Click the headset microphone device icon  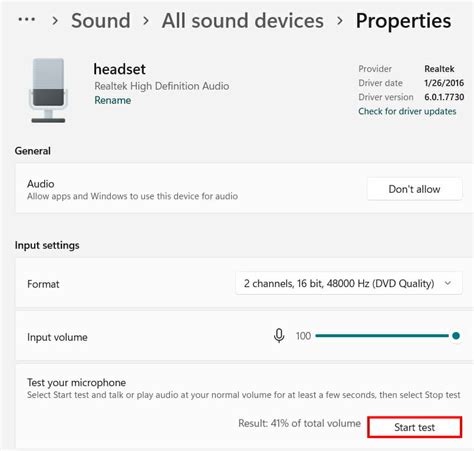(48, 91)
